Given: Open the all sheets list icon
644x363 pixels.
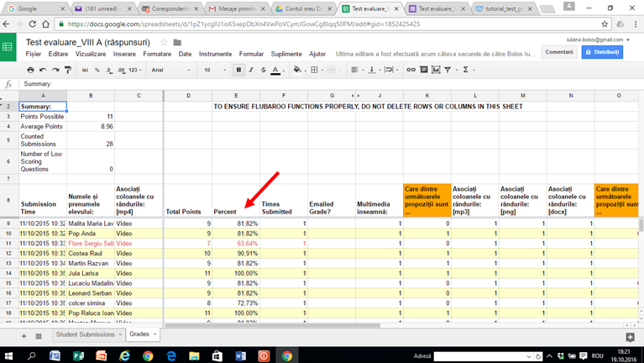Looking at the screenshot, I should 39,336.
